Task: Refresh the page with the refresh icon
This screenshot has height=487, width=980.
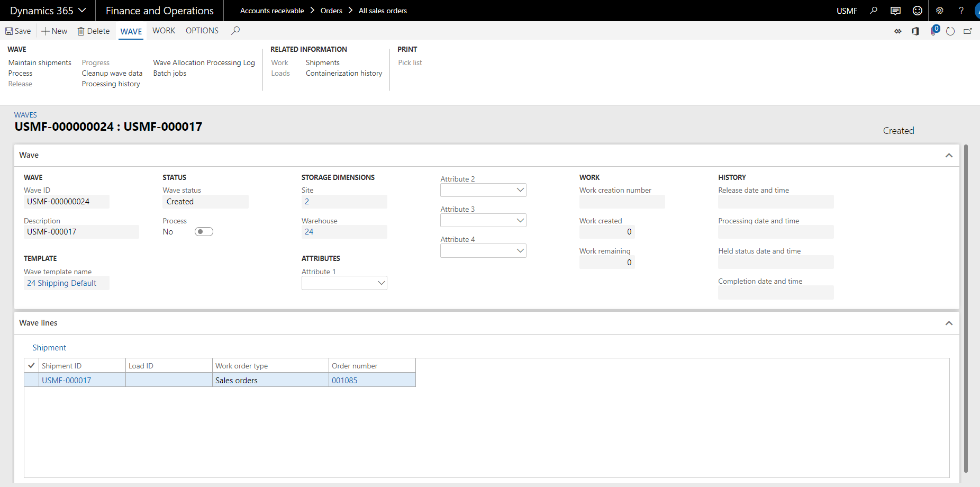Action: 950,31
